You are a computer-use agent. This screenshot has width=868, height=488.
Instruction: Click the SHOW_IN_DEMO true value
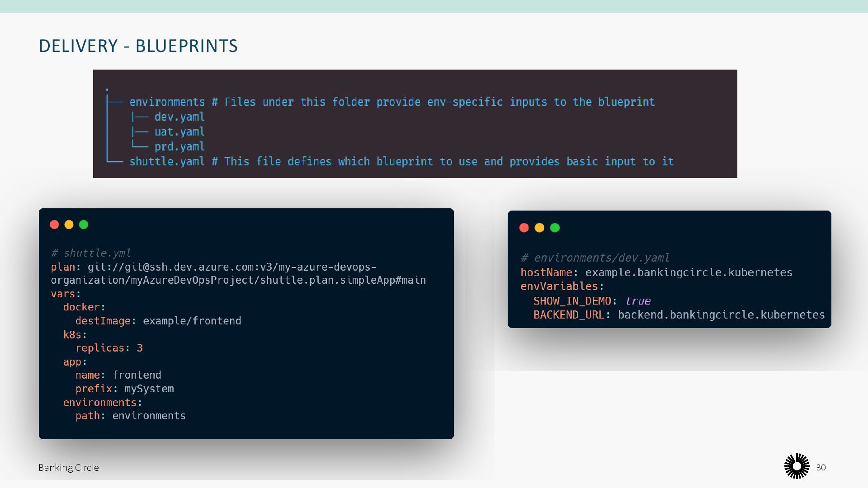coord(637,301)
